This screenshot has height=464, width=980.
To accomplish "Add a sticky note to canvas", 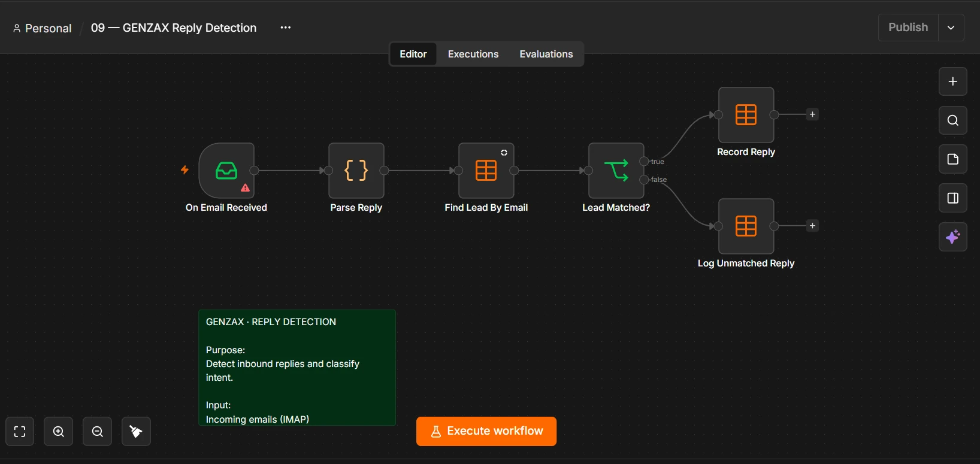I will pos(953,159).
